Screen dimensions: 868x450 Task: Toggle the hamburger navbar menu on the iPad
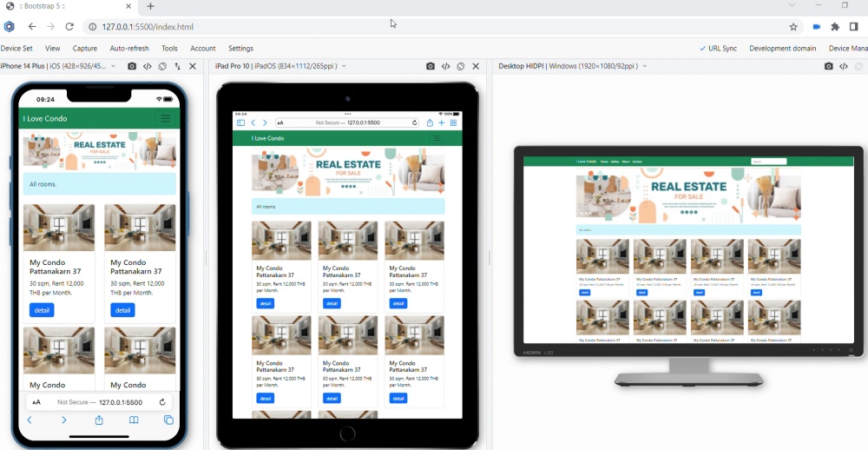[437, 138]
